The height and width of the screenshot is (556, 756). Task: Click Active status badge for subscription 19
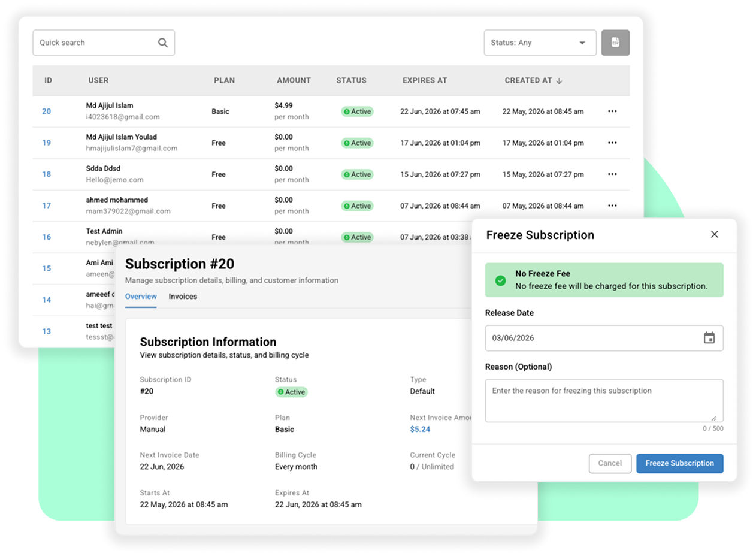[357, 143]
